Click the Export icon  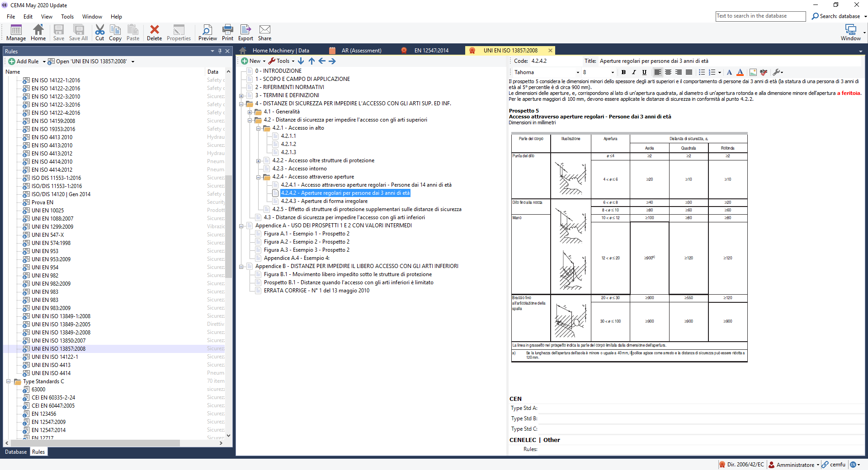(245, 32)
